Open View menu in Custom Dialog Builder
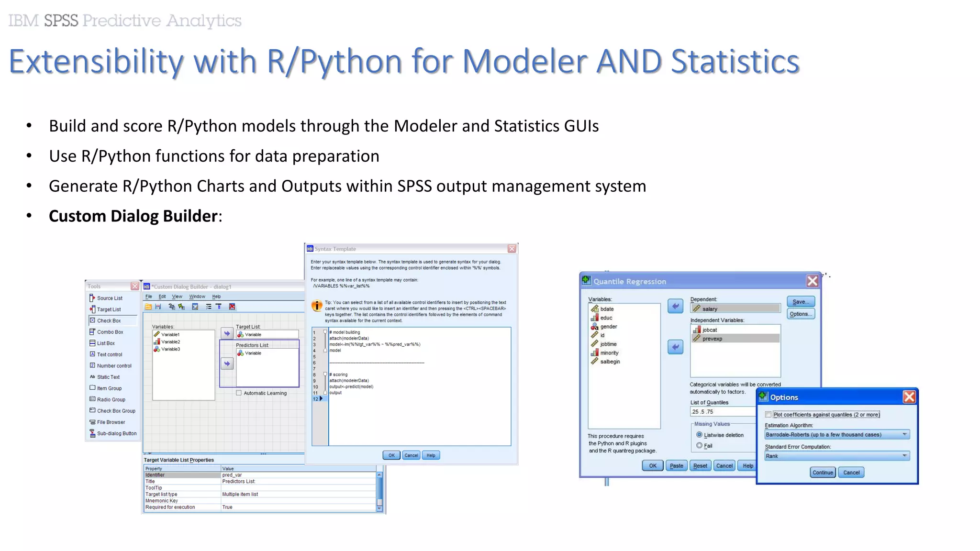The width and height of the screenshot is (980, 551). click(177, 297)
